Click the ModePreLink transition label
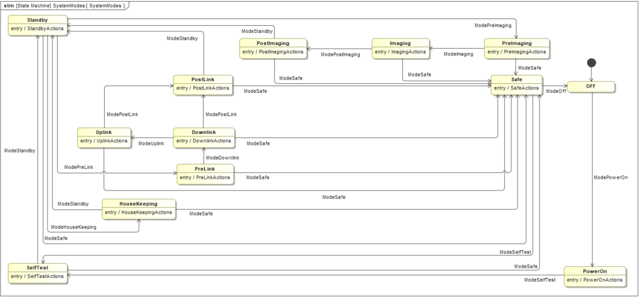644x299 pixels. coord(78,167)
